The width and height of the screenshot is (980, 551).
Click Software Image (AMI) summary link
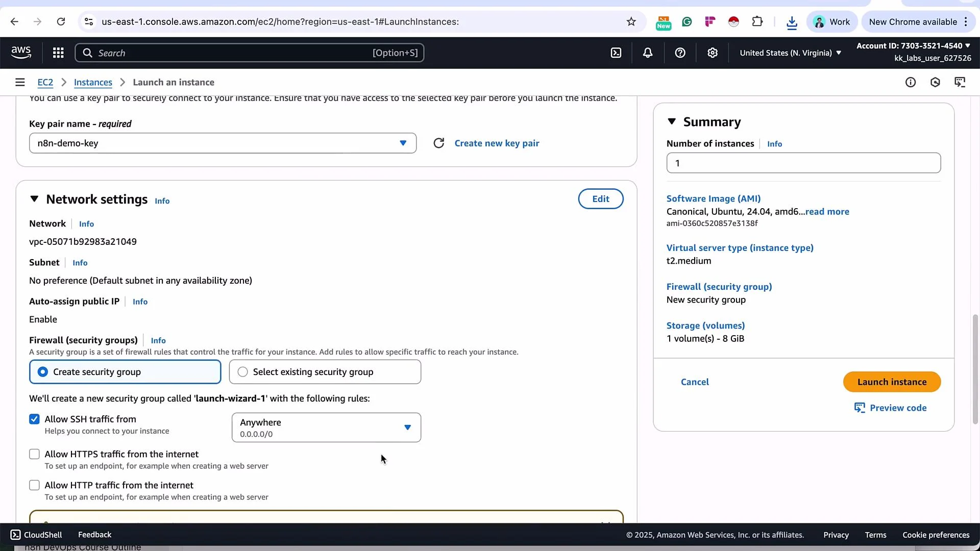click(714, 198)
